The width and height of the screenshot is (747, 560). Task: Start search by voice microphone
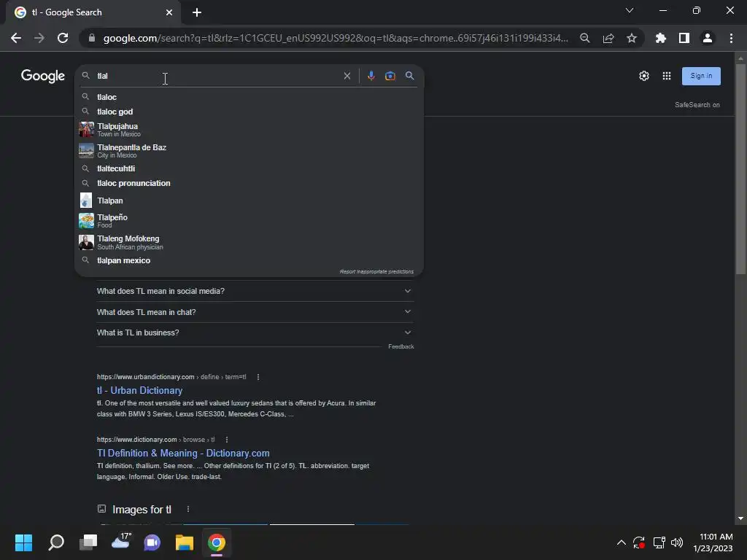pos(371,76)
